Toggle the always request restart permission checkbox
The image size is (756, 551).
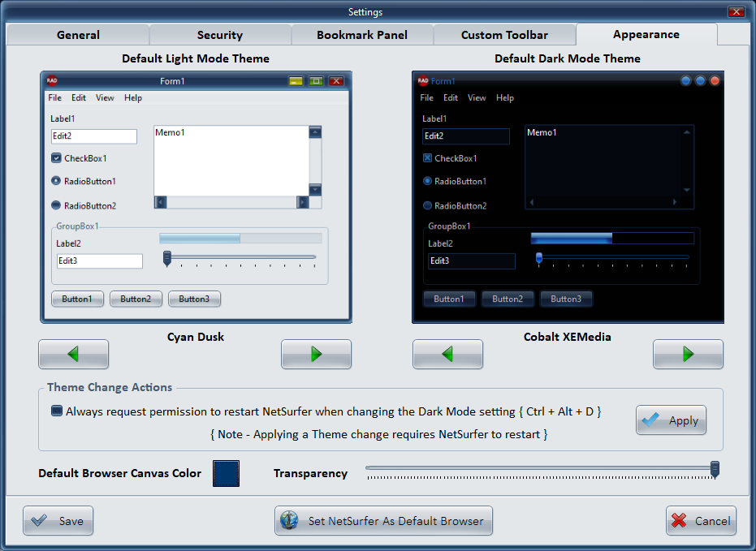click(56, 411)
